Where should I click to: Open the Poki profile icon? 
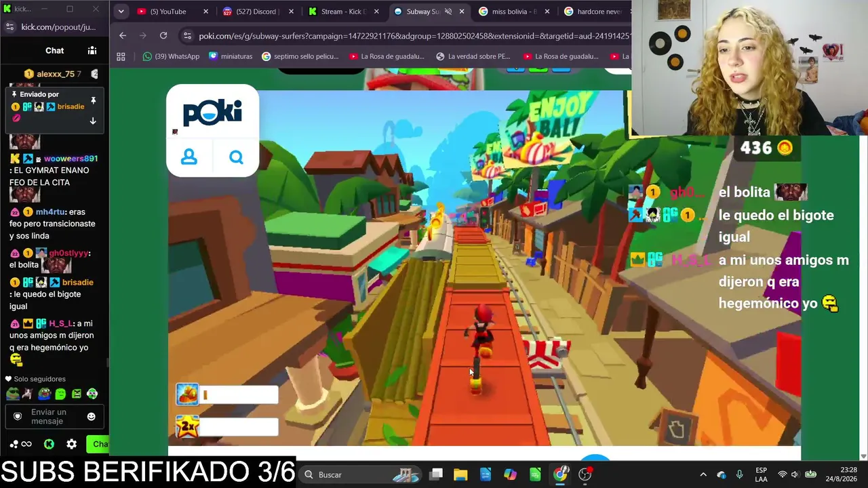pyautogui.click(x=189, y=157)
